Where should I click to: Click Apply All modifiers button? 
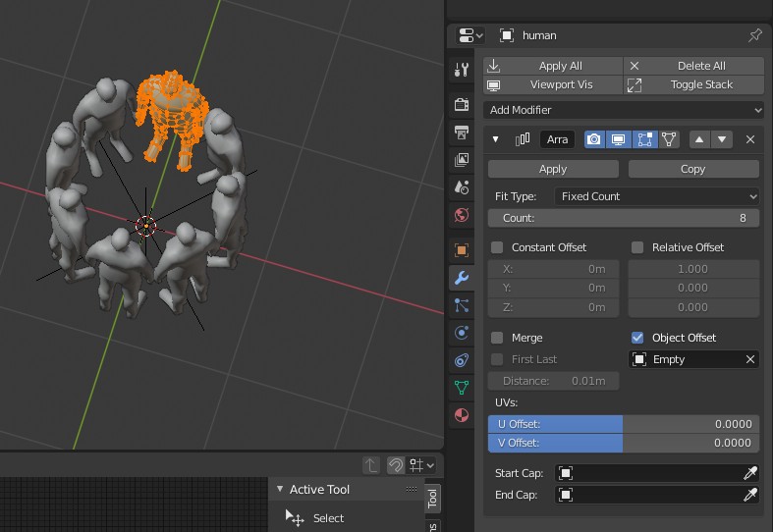point(553,66)
